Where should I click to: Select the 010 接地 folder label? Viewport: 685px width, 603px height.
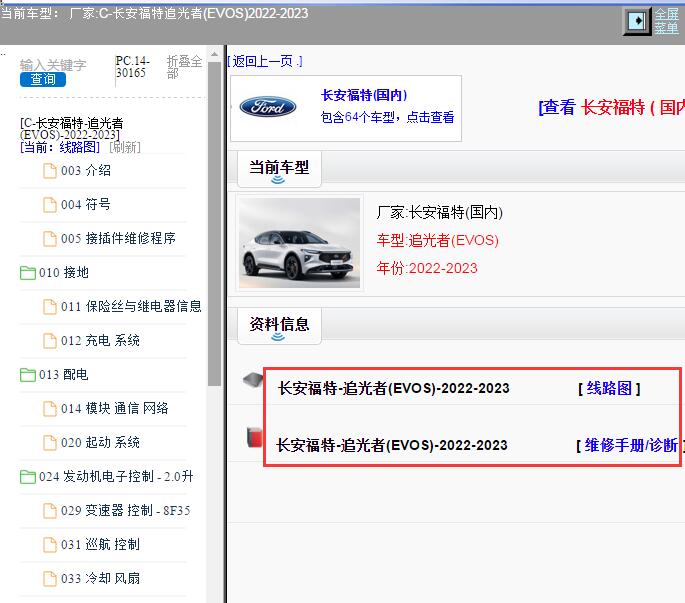pyautogui.click(x=64, y=273)
